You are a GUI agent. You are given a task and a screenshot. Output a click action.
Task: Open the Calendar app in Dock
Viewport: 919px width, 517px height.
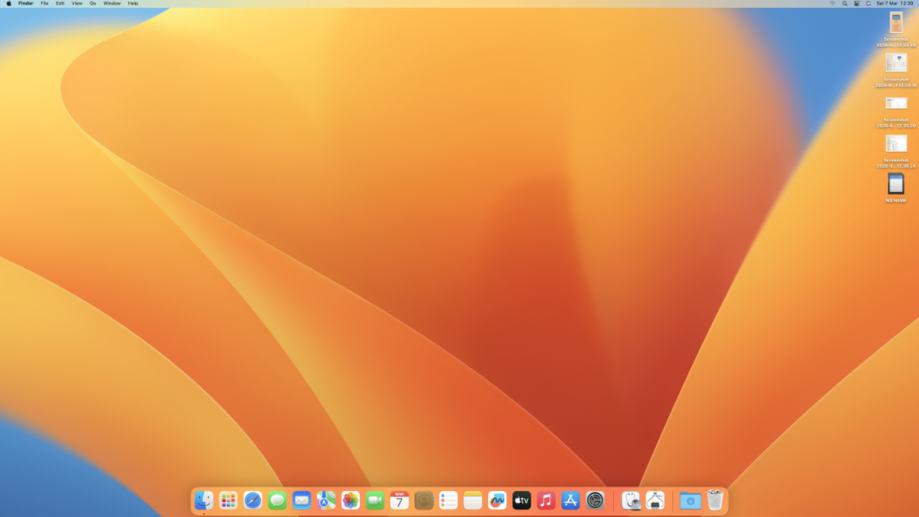pyautogui.click(x=400, y=500)
